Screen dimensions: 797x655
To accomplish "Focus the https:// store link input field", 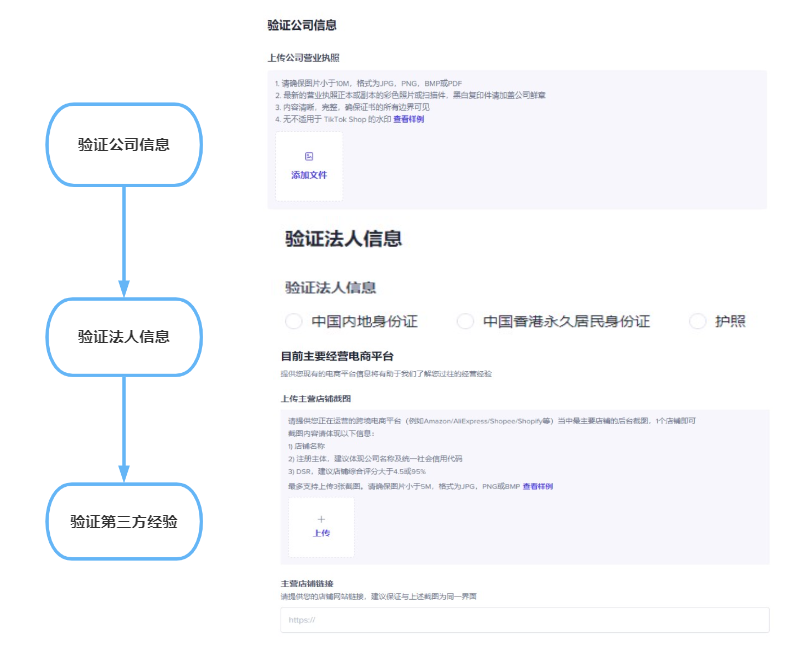I will click(525, 620).
